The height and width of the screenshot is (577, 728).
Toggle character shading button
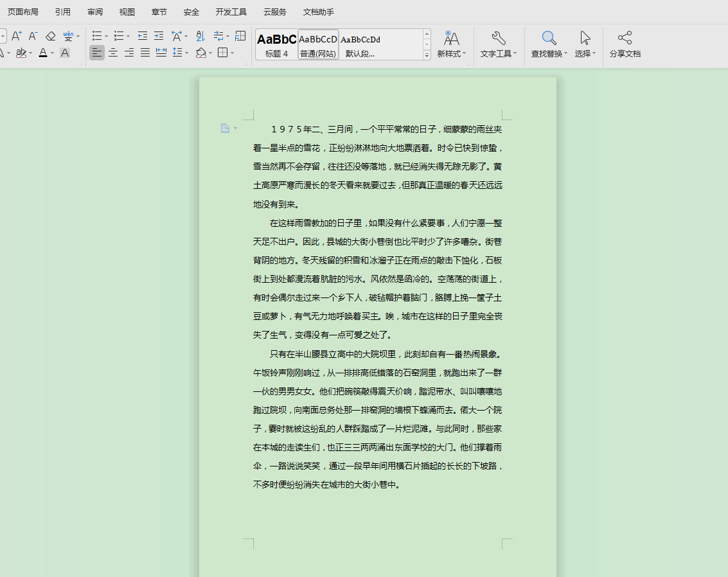point(65,53)
